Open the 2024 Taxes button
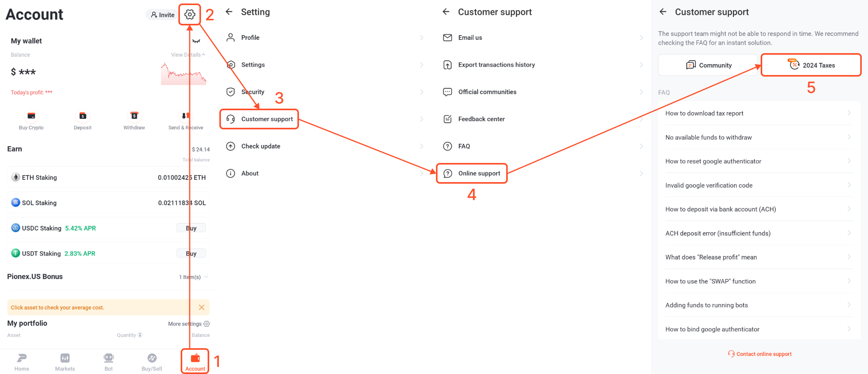The image size is (868, 374). 811,65
